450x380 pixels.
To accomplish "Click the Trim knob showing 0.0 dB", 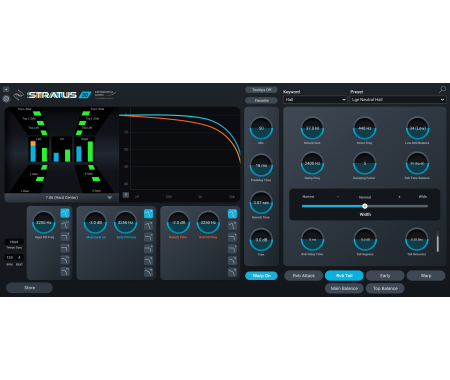I will click(261, 240).
